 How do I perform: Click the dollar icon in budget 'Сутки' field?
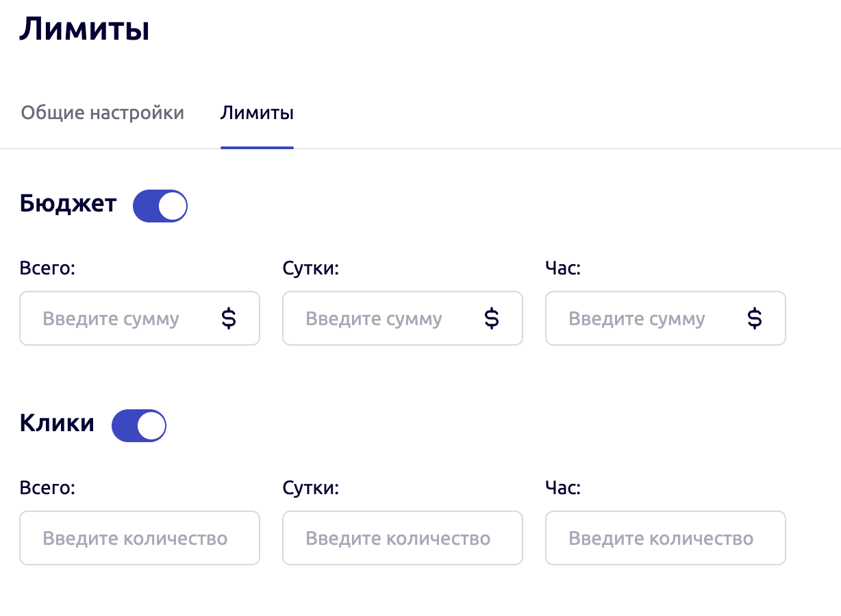click(x=491, y=318)
